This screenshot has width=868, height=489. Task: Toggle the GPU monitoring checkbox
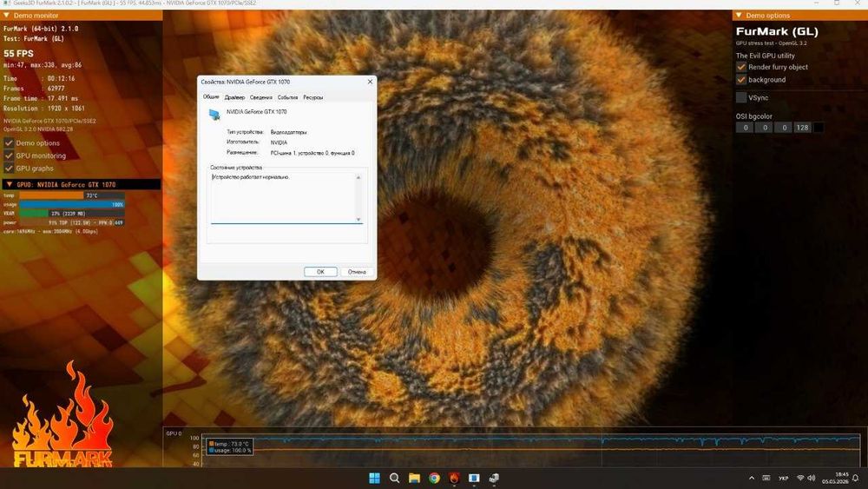(9, 155)
